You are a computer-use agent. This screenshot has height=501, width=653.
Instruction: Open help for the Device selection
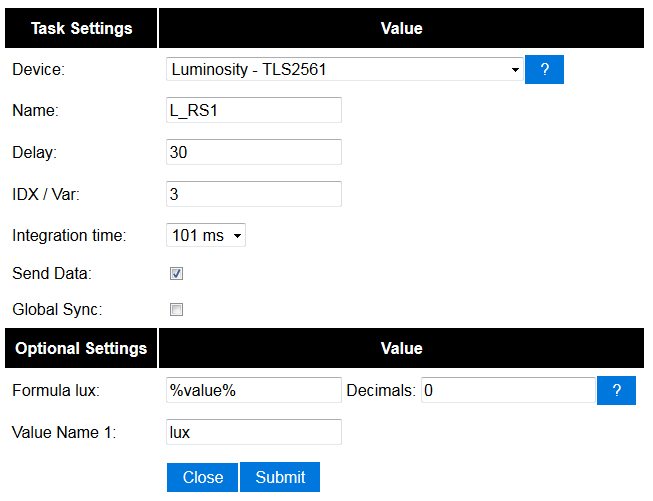point(544,69)
